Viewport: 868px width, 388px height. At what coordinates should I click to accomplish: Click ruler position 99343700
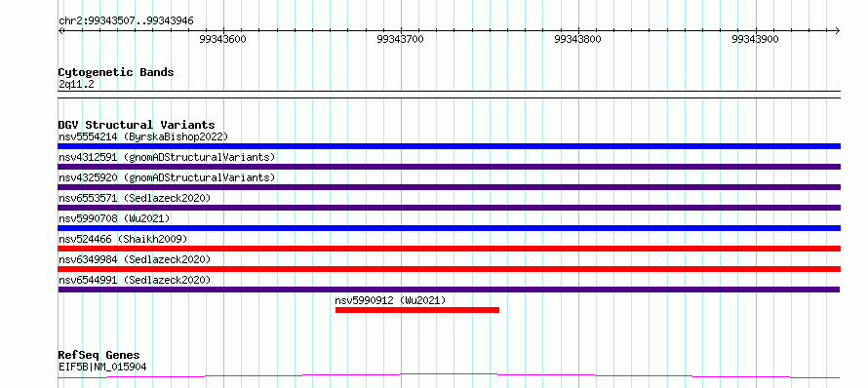click(x=400, y=39)
